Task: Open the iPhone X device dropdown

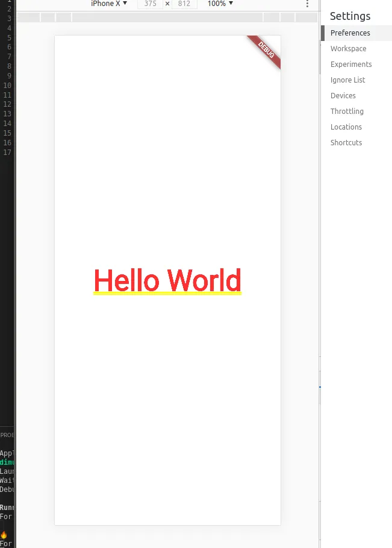Action: tap(109, 4)
